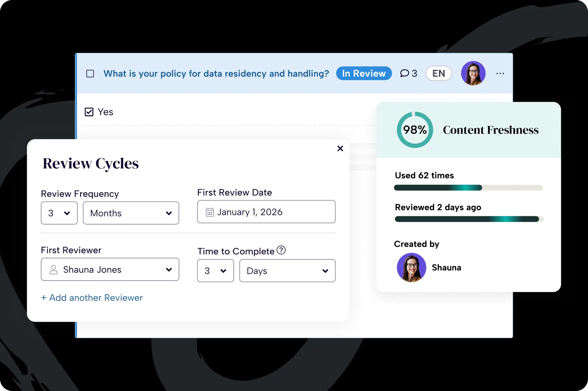
Task: Open the Time to Complete number dropdown
Action: [215, 271]
